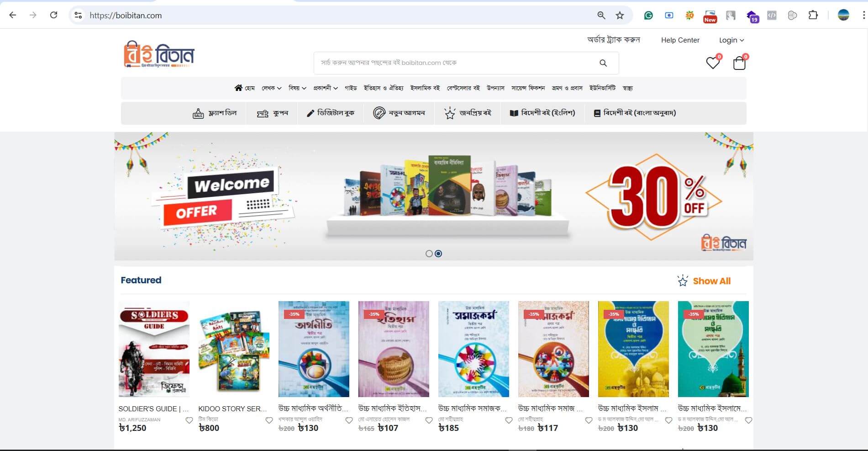This screenshot has width=868, height=451.
Task: Reload the page with browser refresh icon
Action: coord(53,15)
